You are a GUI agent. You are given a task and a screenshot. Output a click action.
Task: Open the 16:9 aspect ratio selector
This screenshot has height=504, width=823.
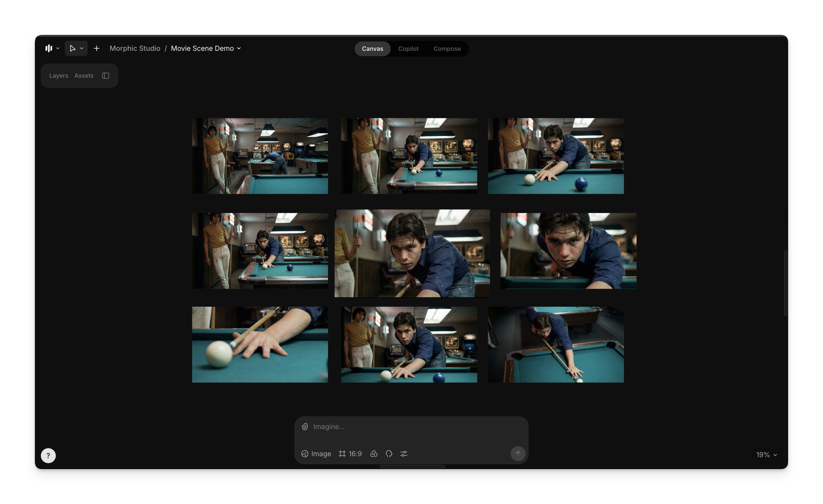coord(350,453)
